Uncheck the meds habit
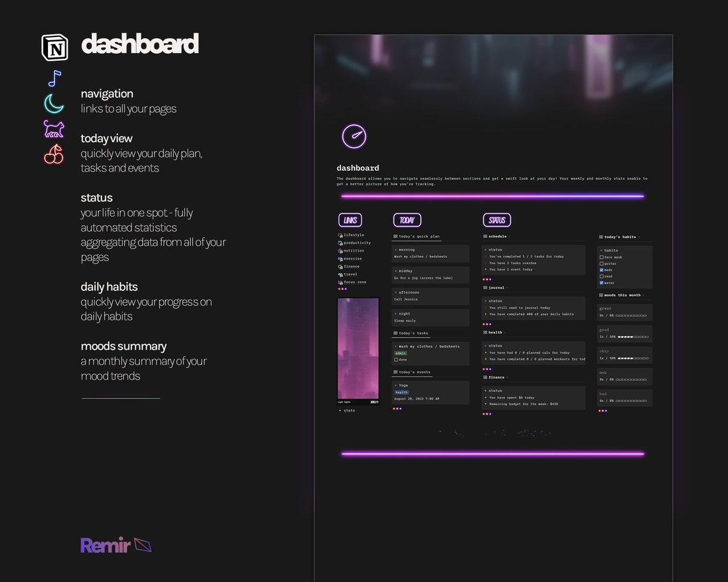Viewport: 728px width, 582px height. (601, 270)
